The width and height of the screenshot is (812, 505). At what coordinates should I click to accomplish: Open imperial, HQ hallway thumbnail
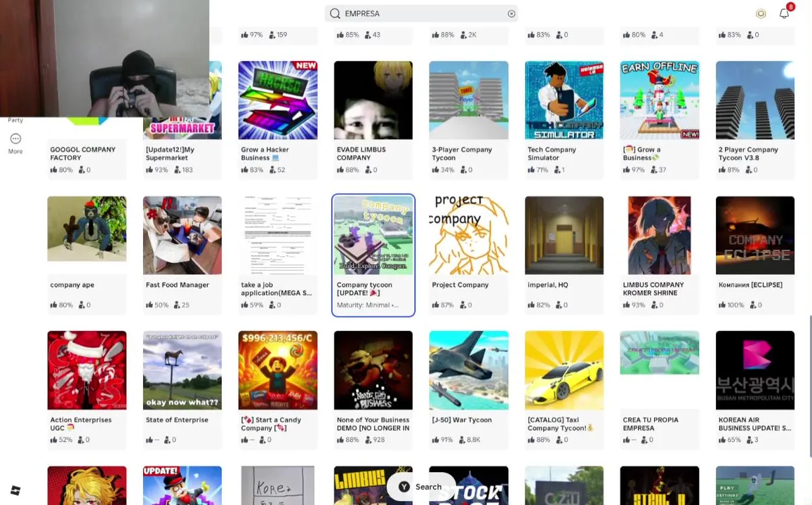click(564, 236)
